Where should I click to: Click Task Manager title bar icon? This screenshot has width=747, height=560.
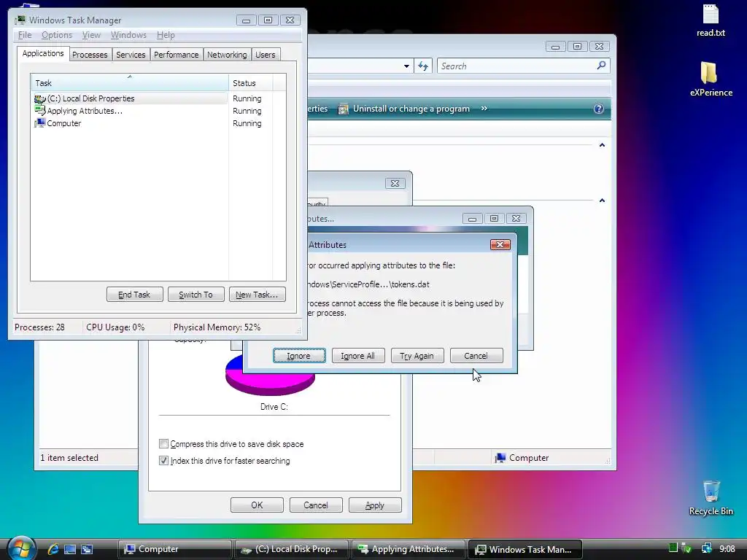pos(20,20)
